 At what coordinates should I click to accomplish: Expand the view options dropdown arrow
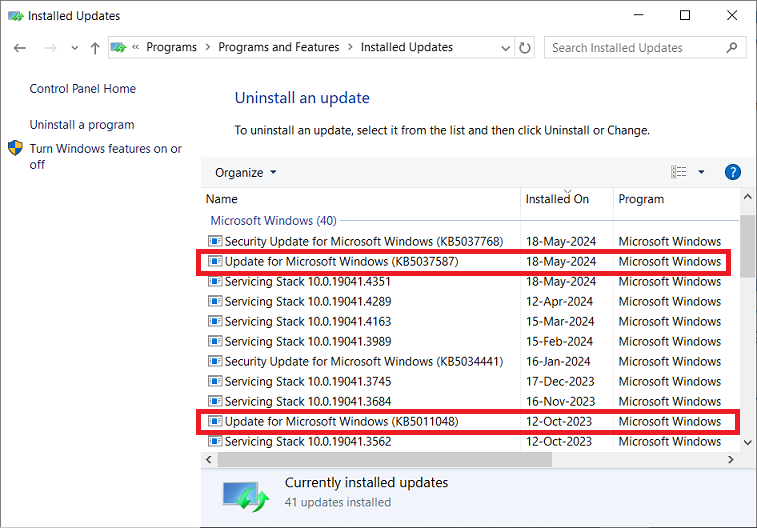701,172
